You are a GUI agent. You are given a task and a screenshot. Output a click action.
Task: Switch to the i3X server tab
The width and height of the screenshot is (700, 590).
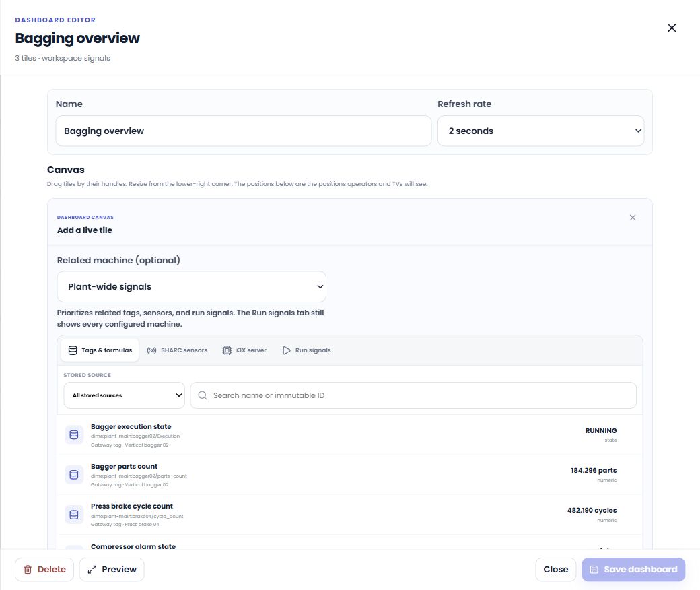click(x=244, y=350)
